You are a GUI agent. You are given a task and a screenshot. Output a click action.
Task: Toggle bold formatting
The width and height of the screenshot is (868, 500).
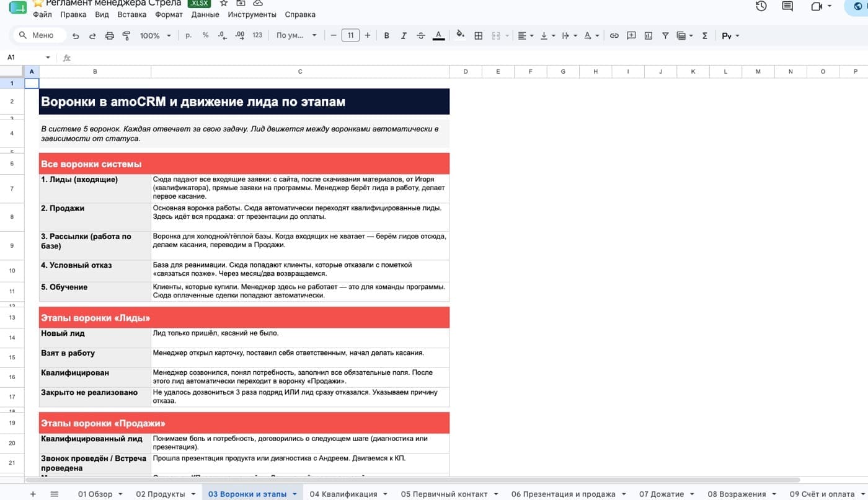[x=387, y=36]
